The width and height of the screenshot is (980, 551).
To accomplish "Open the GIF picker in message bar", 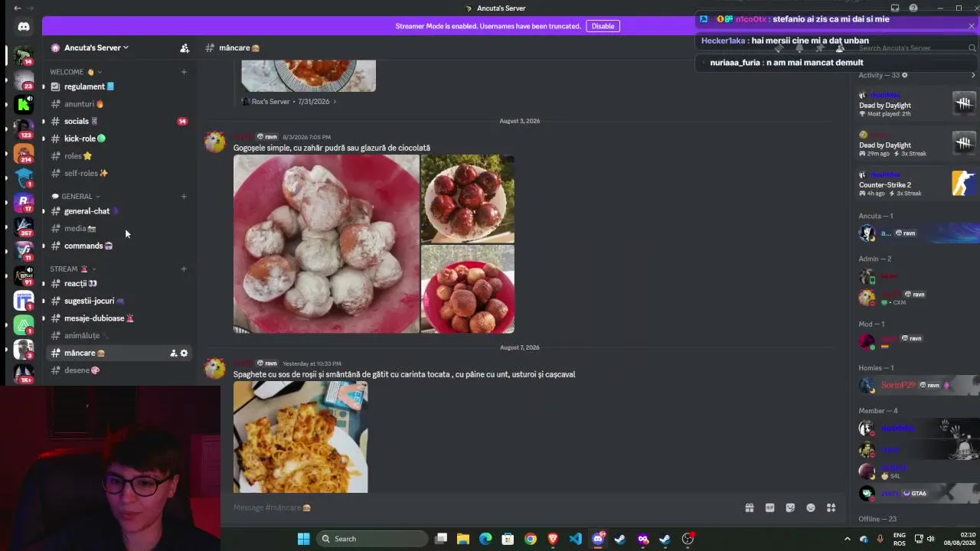I will click(x=769, y=507).
